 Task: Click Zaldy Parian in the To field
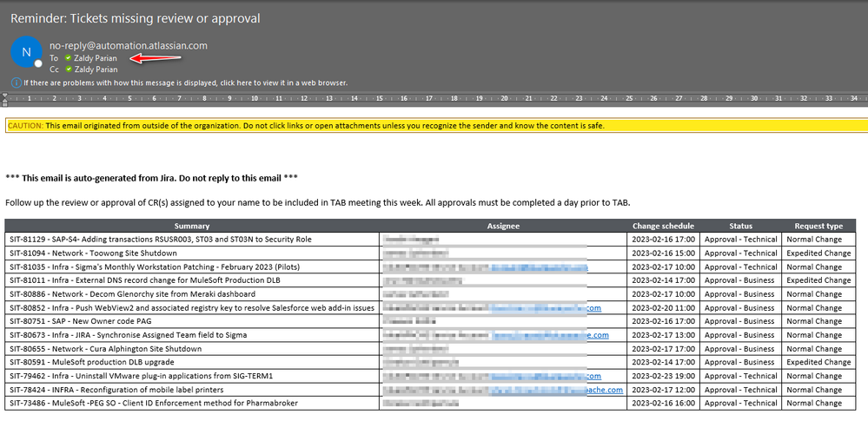[96, 58]
